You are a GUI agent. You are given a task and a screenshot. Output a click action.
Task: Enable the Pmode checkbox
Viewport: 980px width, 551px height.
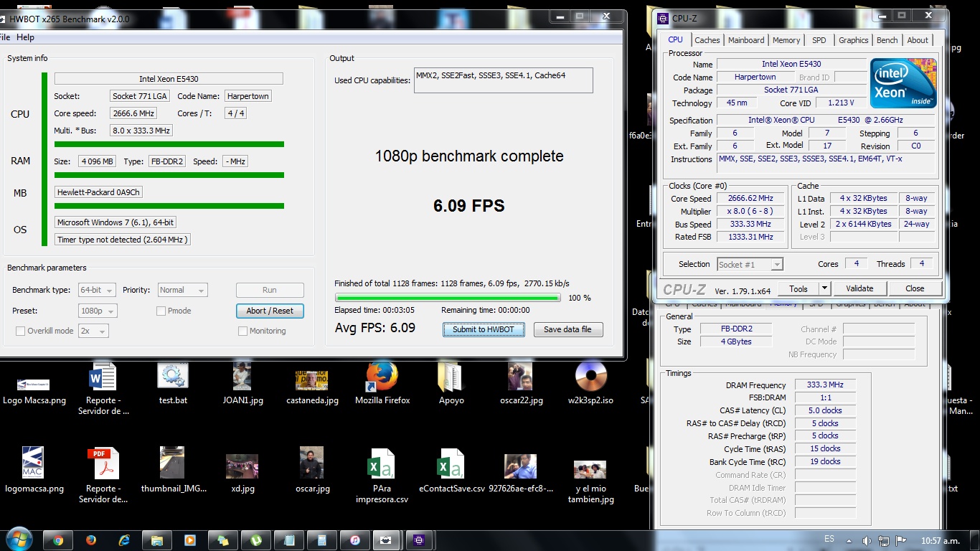(x=161, y=311)
